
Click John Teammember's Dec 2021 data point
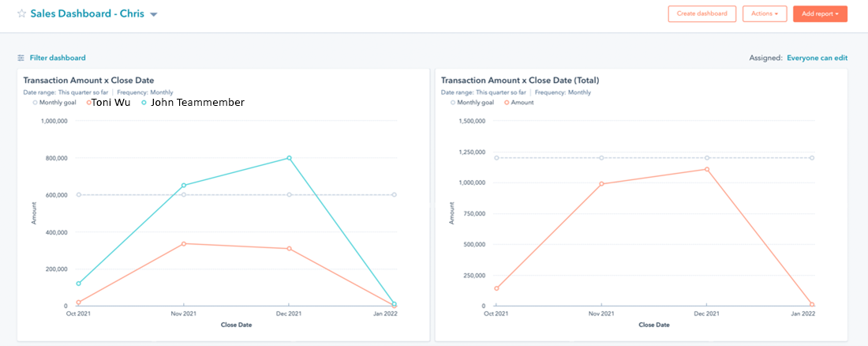pyautogui.click(x=290, y=158)
